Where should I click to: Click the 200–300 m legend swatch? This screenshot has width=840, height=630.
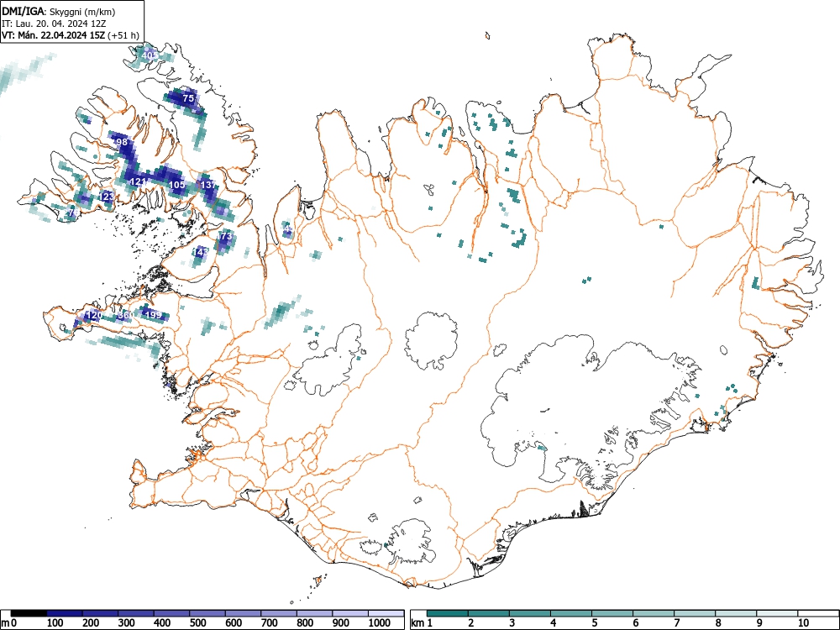coord(100,613)
